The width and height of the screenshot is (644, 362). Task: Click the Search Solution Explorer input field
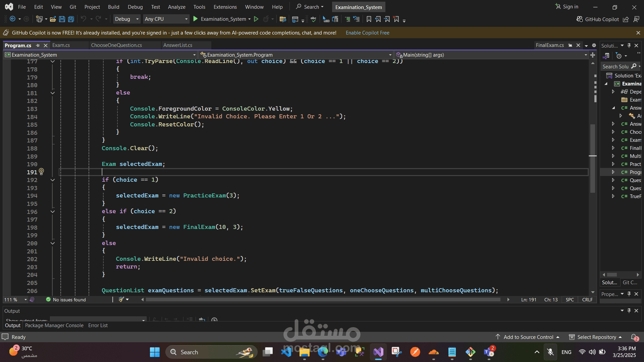pos(616,66)
